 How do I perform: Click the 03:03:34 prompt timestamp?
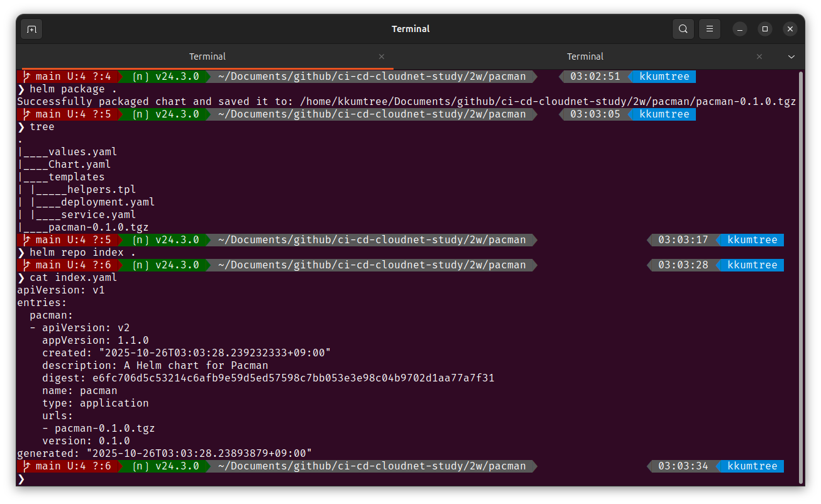[683, 466]
